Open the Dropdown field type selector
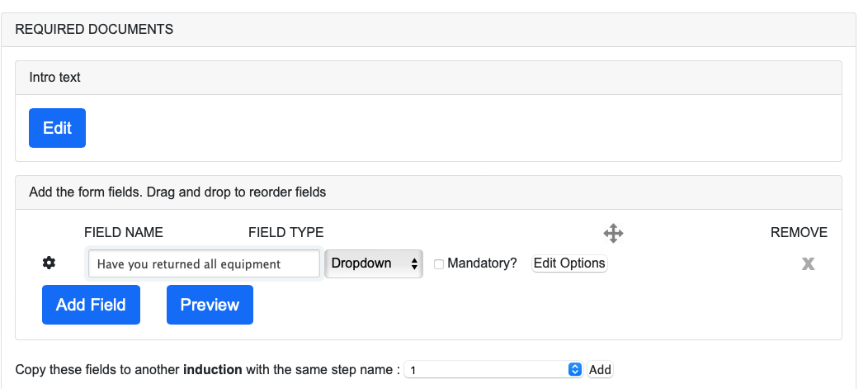868x389 pixels. point(374,263)
